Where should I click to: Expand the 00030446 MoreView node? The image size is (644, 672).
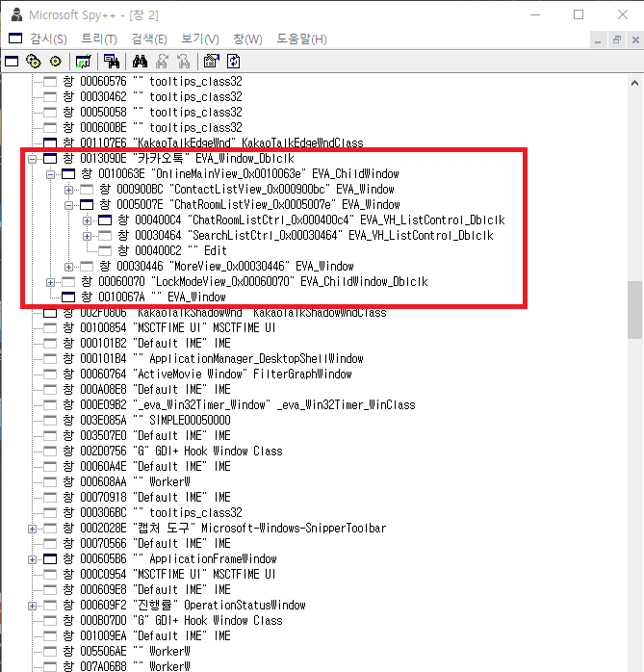tap(68, 267)
